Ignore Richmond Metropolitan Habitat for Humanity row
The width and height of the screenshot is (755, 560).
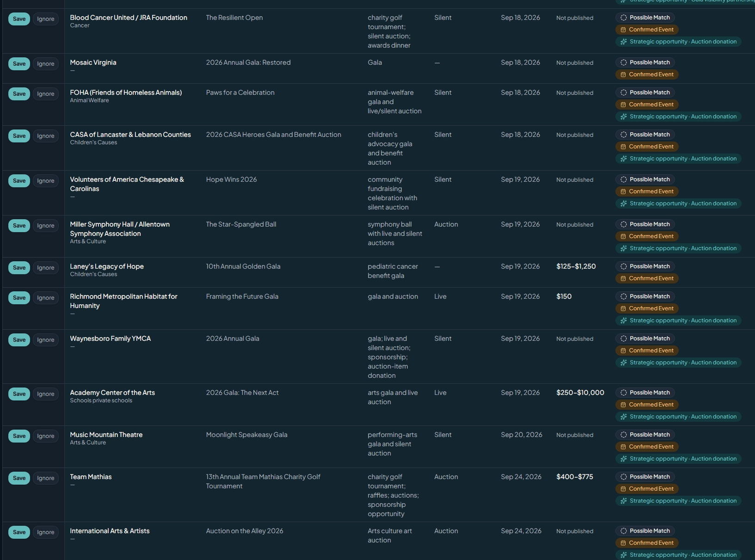[x=46, y=298]
